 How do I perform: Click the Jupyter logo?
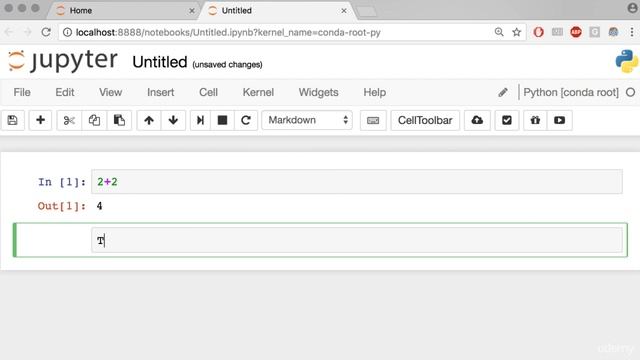pos(63,61)
